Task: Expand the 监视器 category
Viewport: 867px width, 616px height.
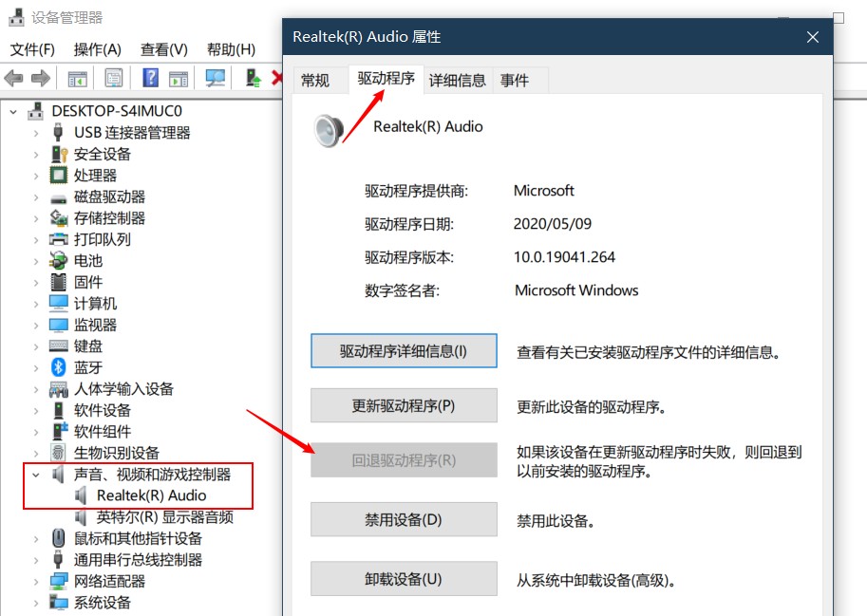Action: (x=36, y=326)
